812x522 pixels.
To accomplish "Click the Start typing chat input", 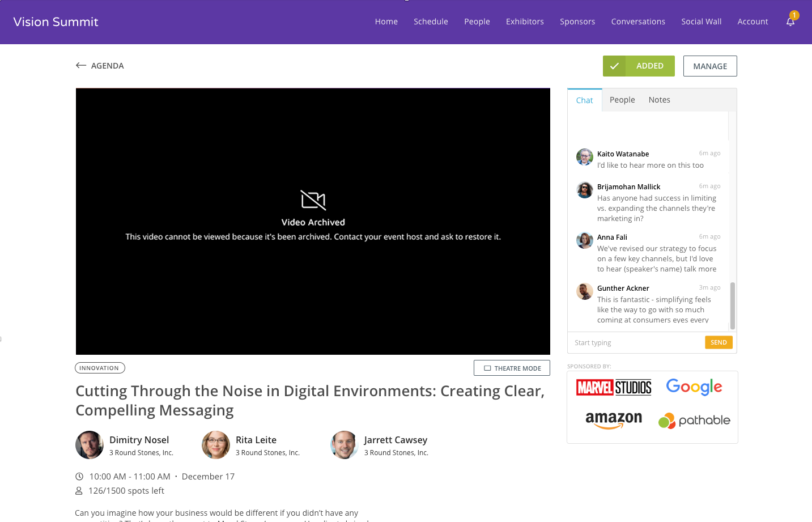I will point(636,342).
